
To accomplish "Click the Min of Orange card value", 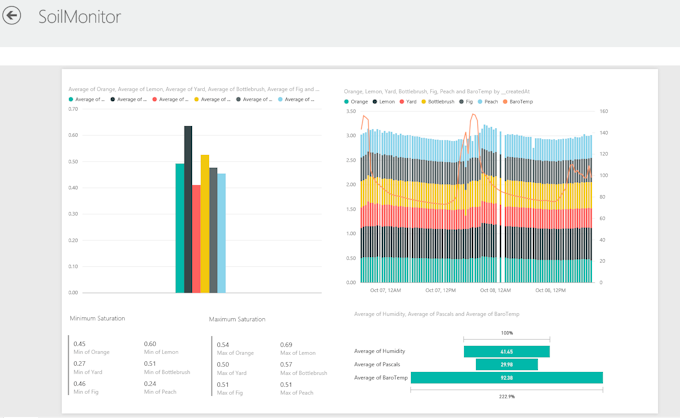I will click(x=80, y=344).
